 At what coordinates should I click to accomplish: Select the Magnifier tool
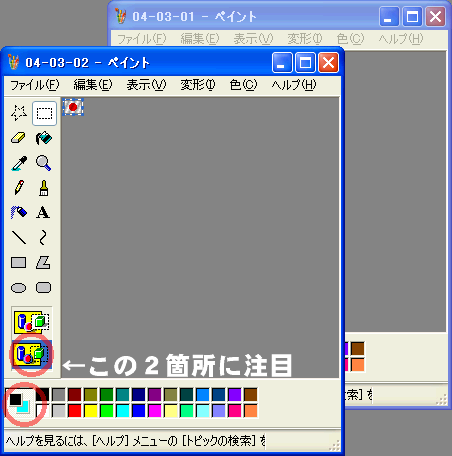(x=44, y=163)
